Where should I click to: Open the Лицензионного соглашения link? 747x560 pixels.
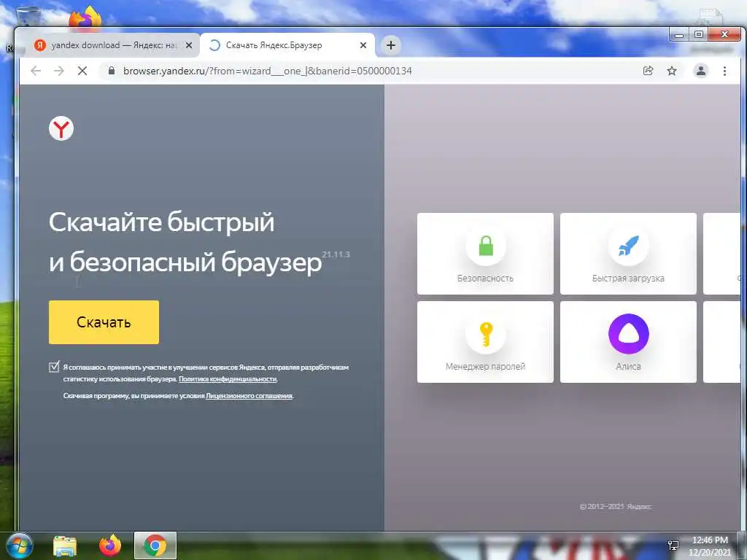click(249, 396)
